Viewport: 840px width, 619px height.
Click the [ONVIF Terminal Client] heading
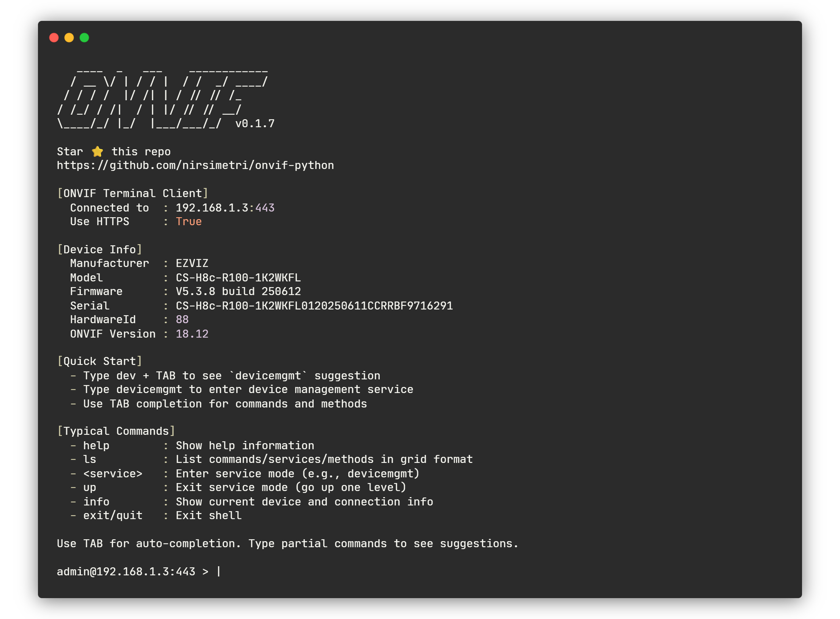(x=133, y=194)
